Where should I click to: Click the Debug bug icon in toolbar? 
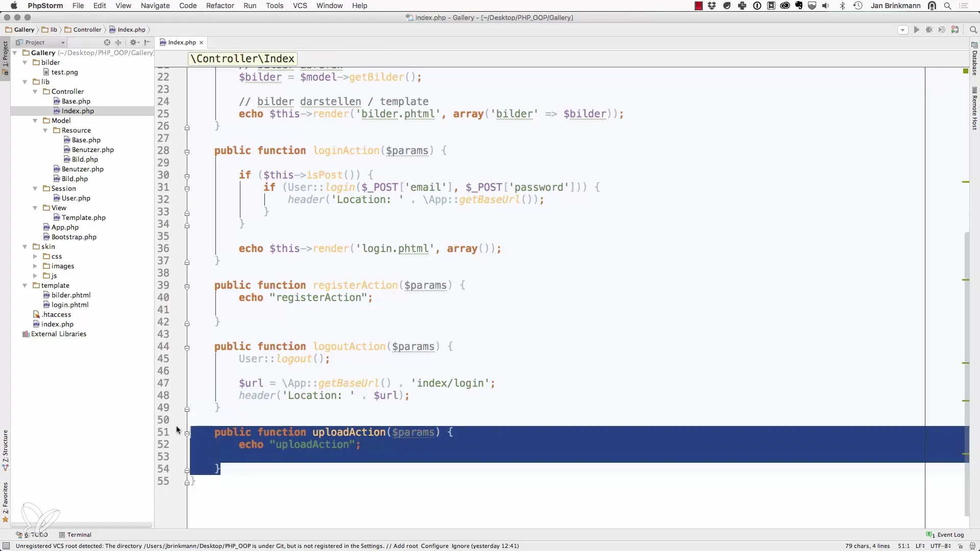point(929,30)
